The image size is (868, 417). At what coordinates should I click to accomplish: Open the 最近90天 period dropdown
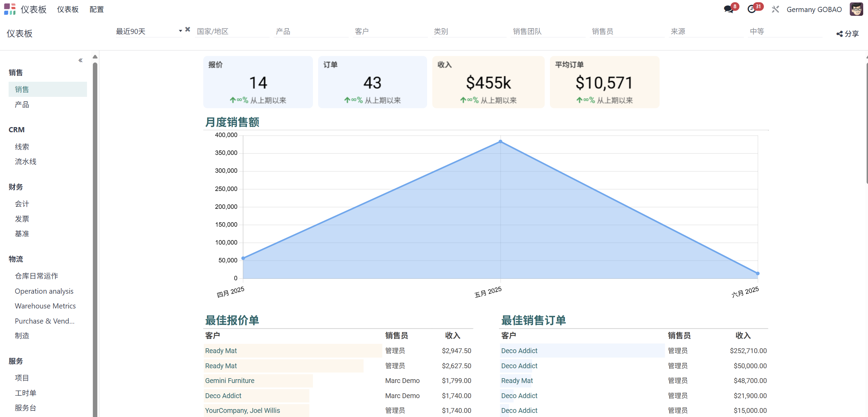148,31
